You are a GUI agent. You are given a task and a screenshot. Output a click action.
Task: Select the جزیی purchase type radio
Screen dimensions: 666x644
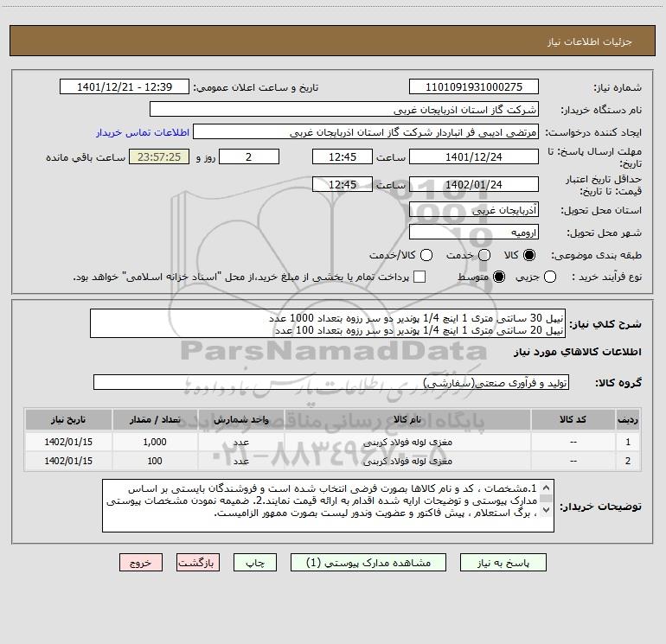(x=550, y=277)
